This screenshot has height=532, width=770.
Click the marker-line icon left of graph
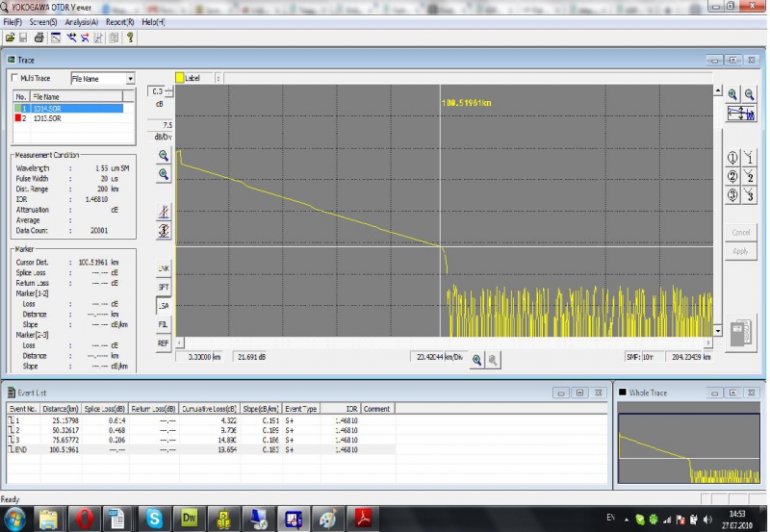click(x=164, y=212)
